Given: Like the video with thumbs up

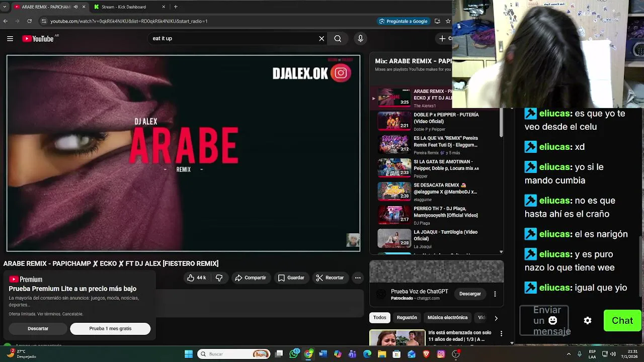Looking at the screenshot, I should tap(197, 278).
